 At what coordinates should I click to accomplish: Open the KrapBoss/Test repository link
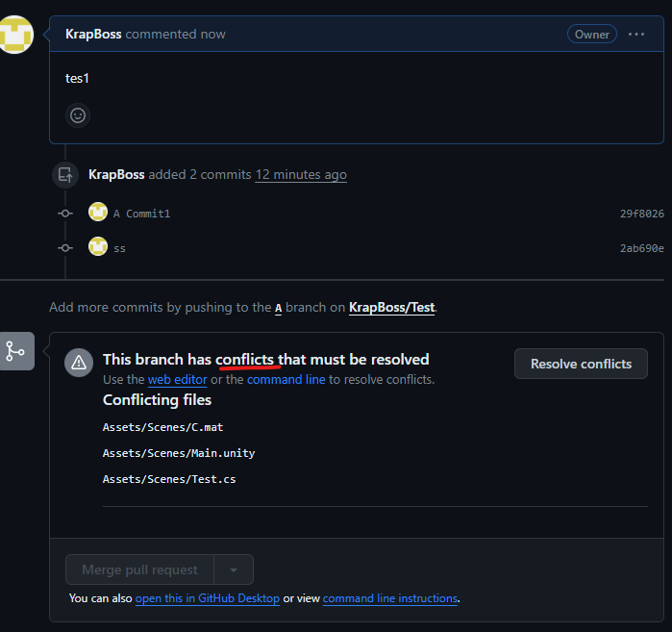click(391, 308)
